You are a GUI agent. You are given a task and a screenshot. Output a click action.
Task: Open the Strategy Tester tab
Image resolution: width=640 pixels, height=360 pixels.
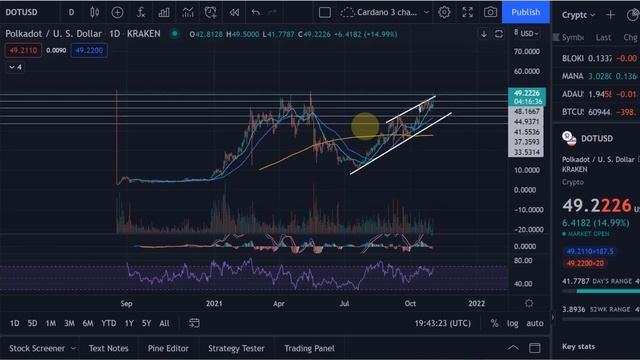coord(236,348)
